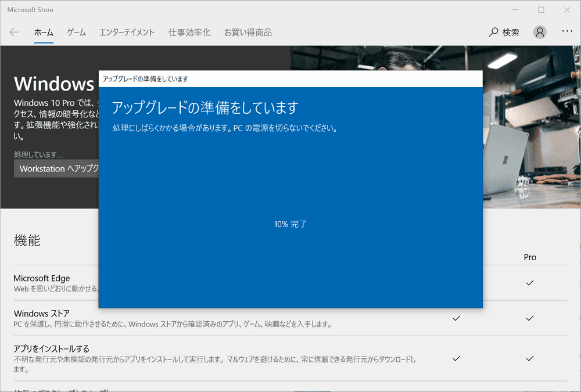Click the dialog title bar text

point(145,79)
